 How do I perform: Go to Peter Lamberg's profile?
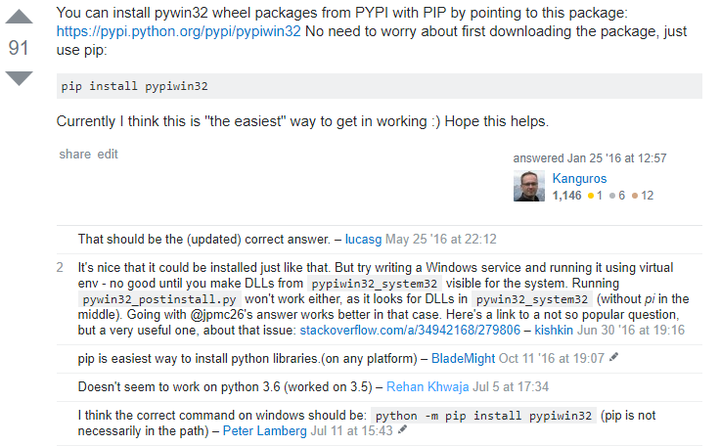coord(266,430)
